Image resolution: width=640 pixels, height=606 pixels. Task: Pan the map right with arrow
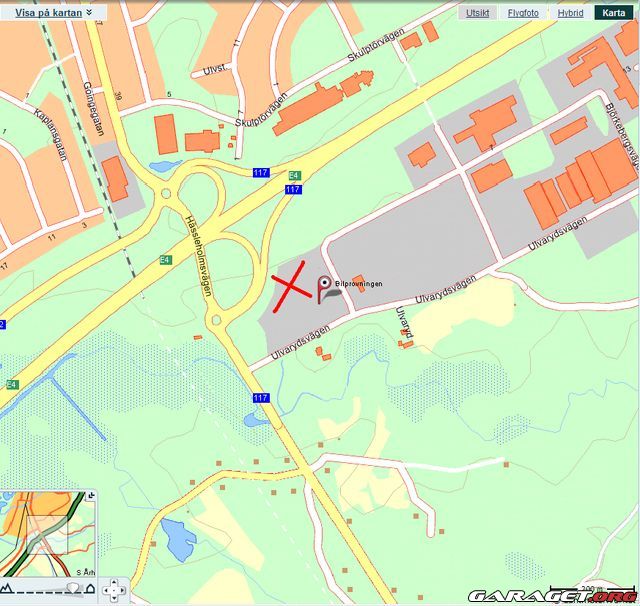pyautogui.click(x=122, y=590)
